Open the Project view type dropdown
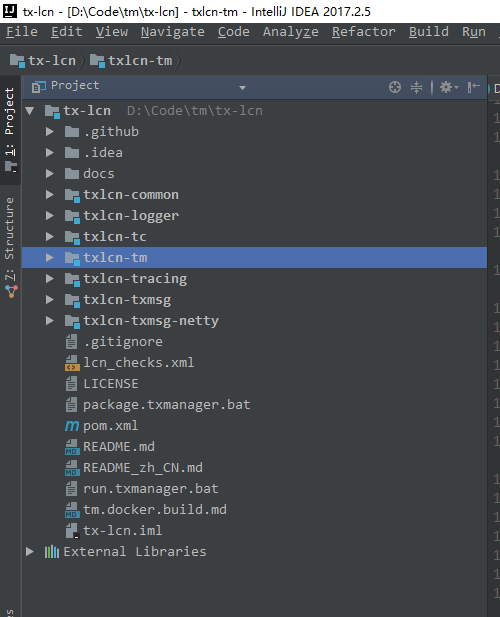 click(242, 87)
